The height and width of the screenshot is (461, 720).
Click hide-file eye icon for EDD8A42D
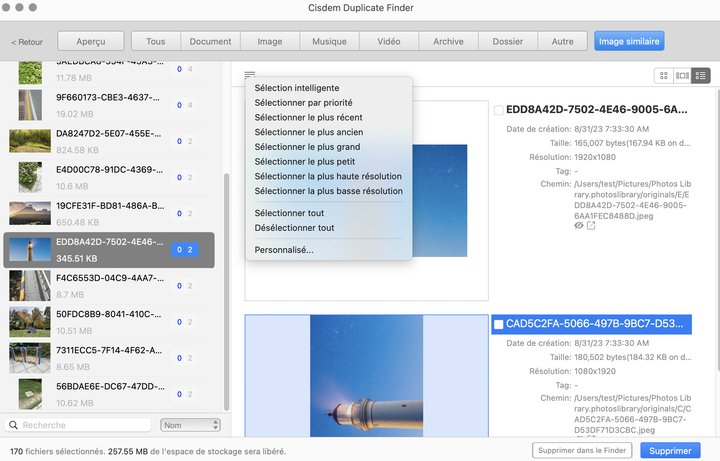point(579,225)
